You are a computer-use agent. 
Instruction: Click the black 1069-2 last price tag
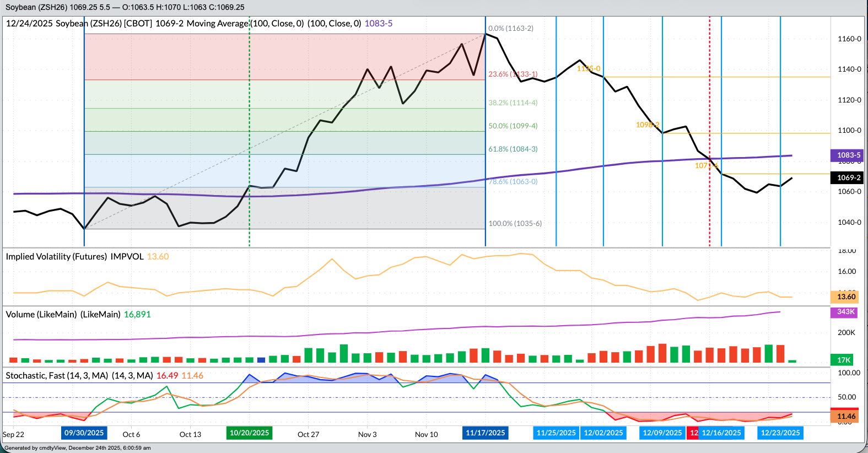point(848,177)
